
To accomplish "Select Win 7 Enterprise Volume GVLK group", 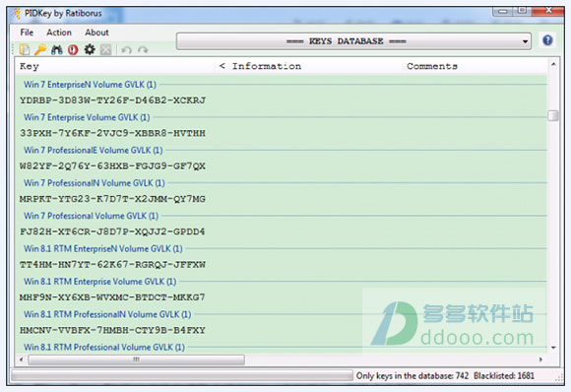I will [87, 117].
